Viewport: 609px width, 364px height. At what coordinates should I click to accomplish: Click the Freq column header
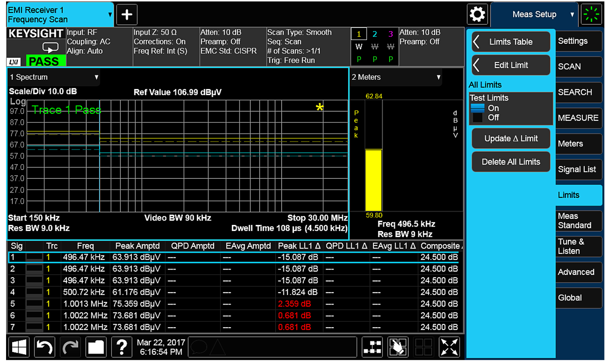pos(85,246)
